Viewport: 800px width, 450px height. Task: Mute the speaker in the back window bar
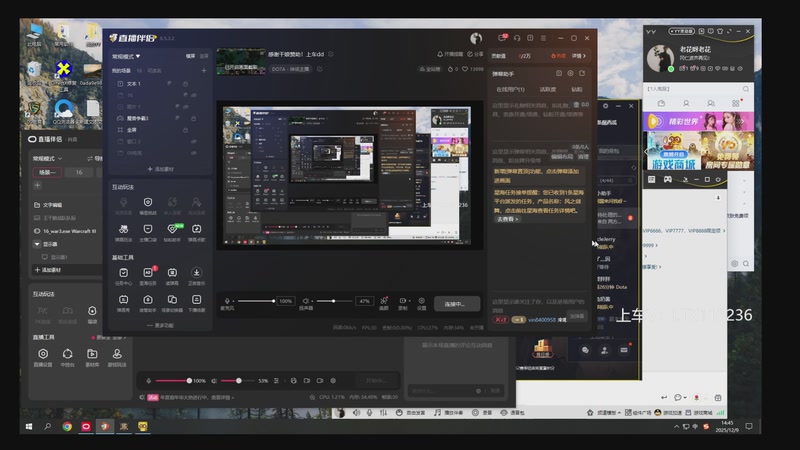pyautogui.click(x=214, y=381)
